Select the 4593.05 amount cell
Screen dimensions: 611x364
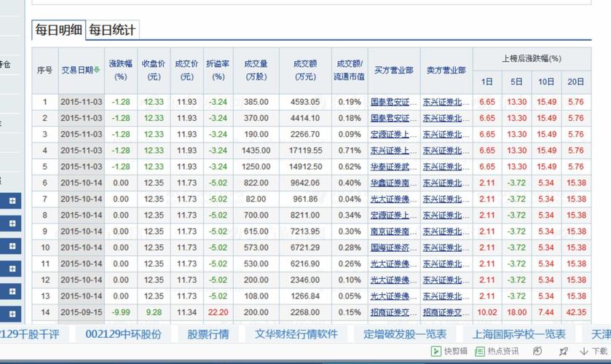[305, 102]
